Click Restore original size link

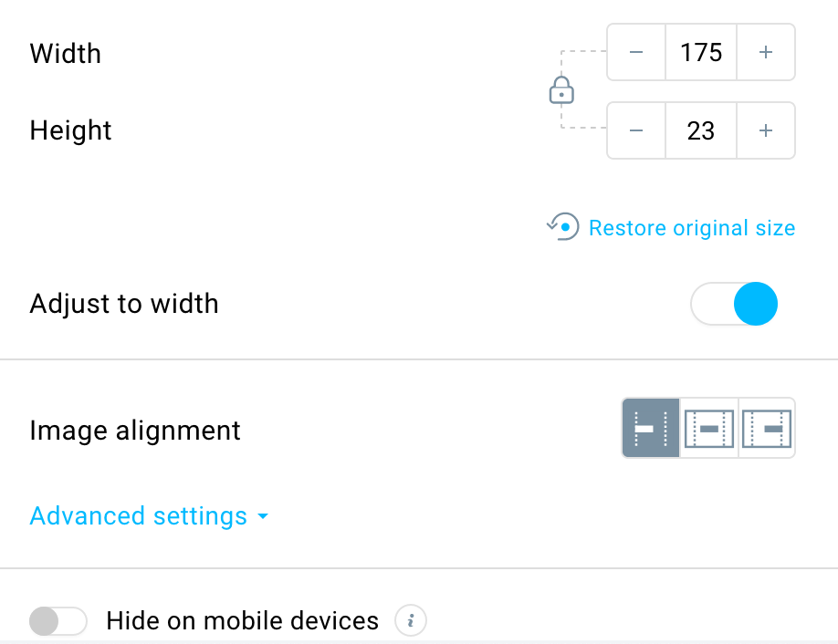point(692,228)
